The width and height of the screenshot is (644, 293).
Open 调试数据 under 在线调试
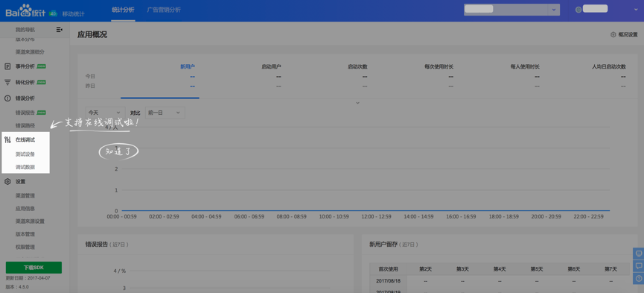25,167
